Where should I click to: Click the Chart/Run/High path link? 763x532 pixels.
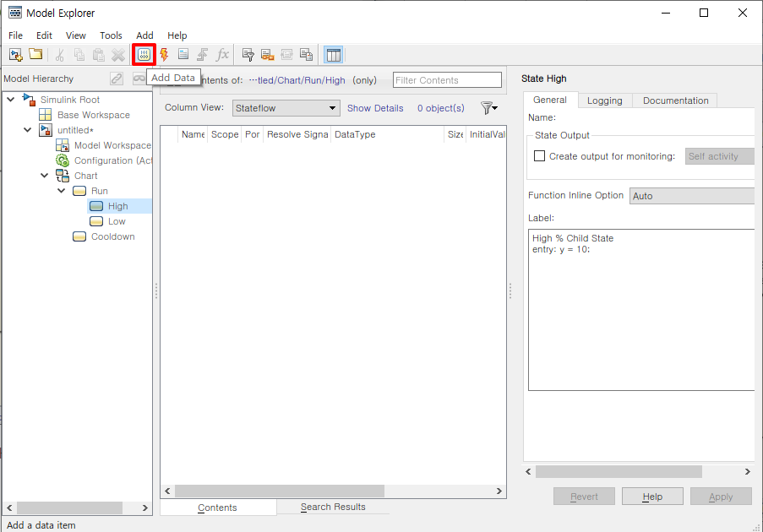[297, 80]
